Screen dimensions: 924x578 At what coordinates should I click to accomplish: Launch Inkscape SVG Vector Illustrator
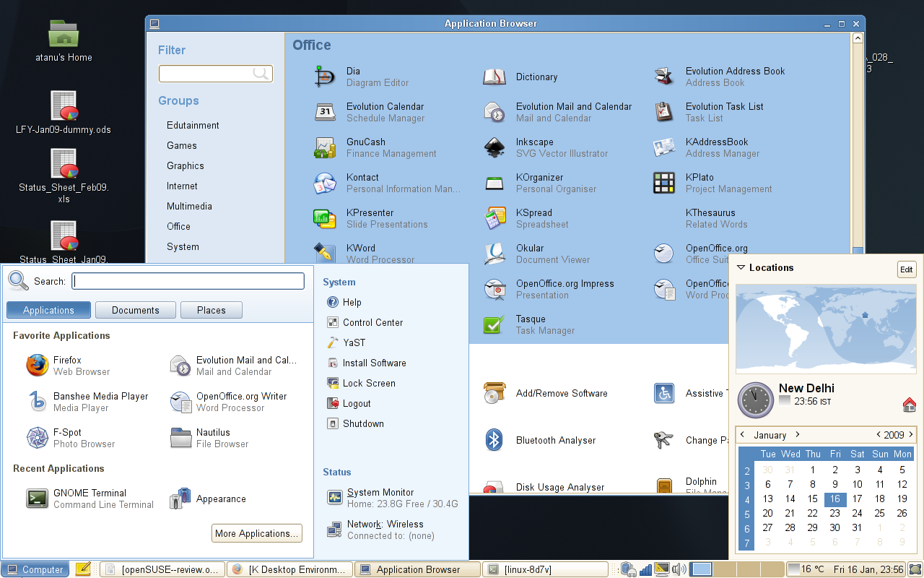click(x=494, y=147)
